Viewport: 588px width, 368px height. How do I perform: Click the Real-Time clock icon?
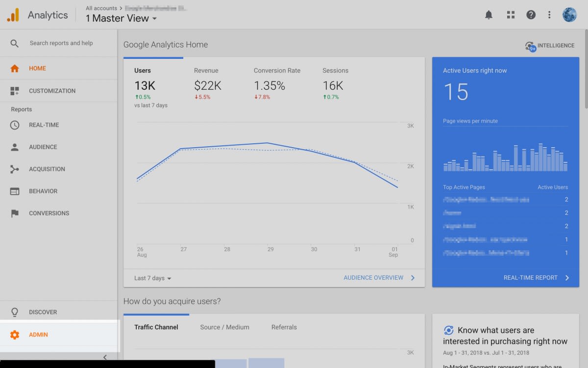click(x=15, y=125)
